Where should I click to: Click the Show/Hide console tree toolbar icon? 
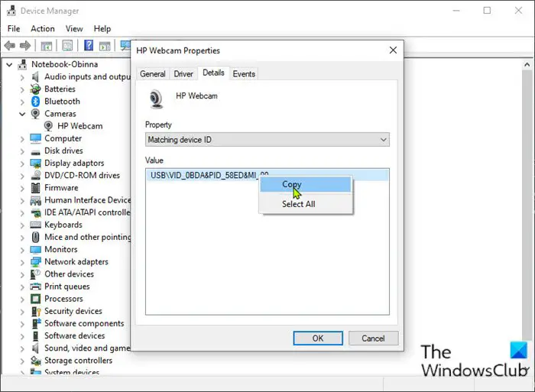[47, 45]
